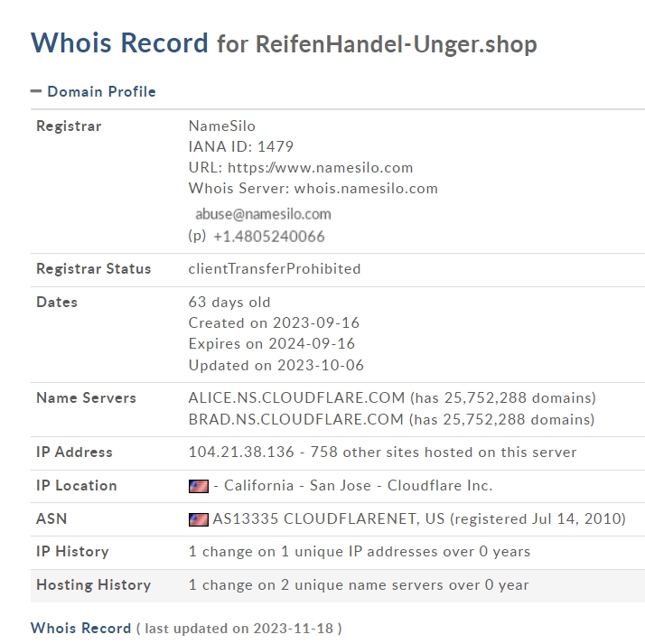Viewport: 645px width, 644px height.
Task: Click the ReifenHandel-Unger.shop domain name in title
Action: click(x=397, y=44)
